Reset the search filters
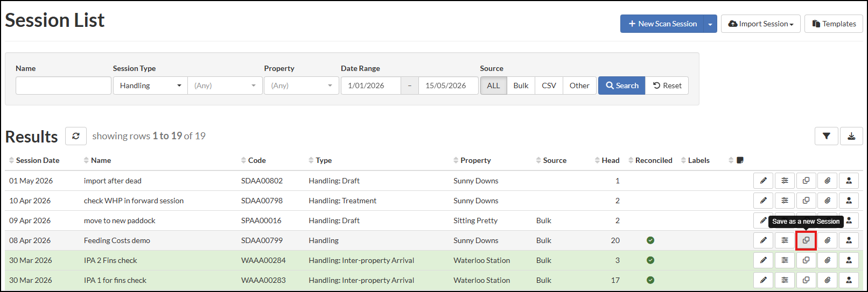868x292 pixels. coord(667,86)
